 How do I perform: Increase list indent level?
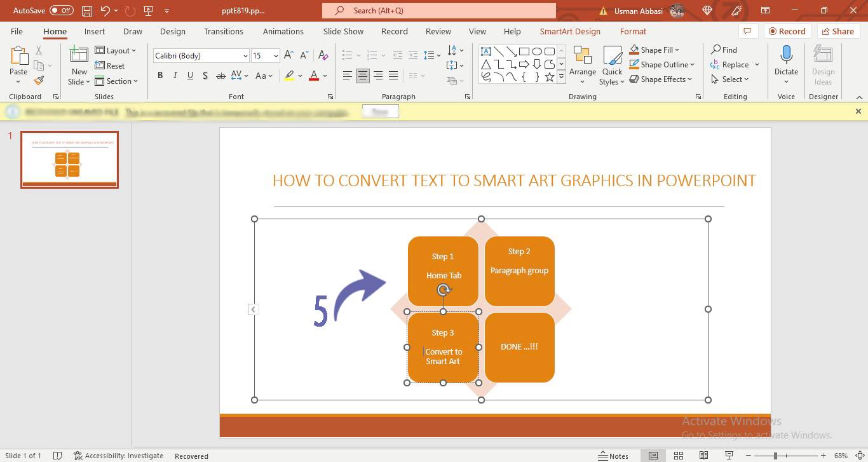click(413, 56)
